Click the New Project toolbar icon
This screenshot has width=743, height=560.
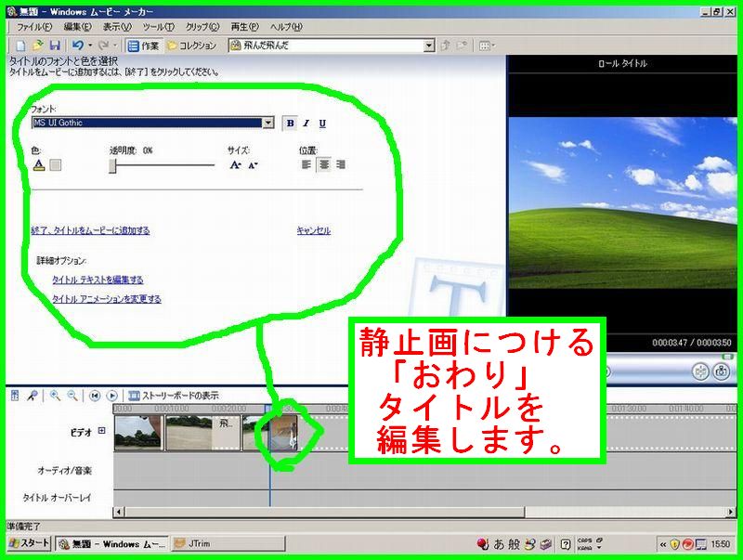click(x=20, y=46)
